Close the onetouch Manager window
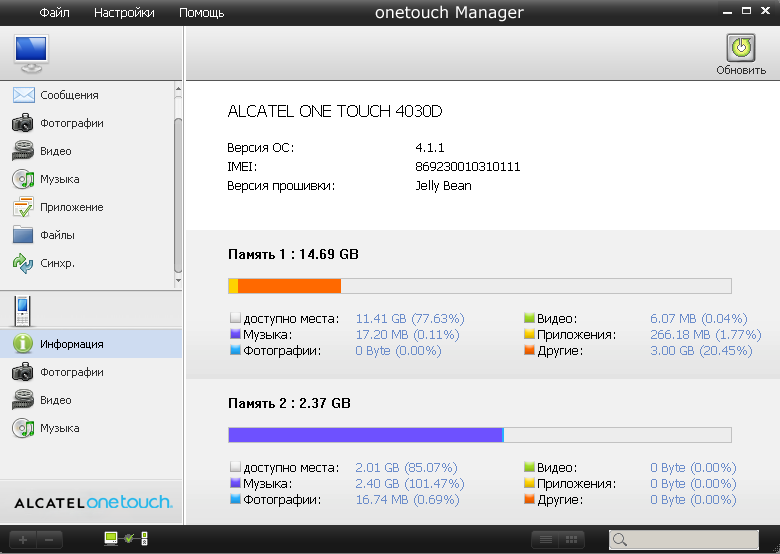 click(766, 10)
